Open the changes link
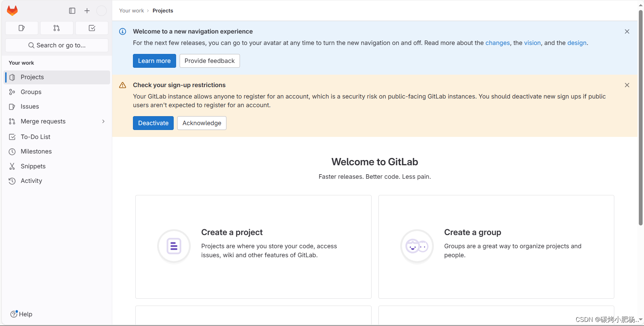644x326 pixels. click(498, 43)
